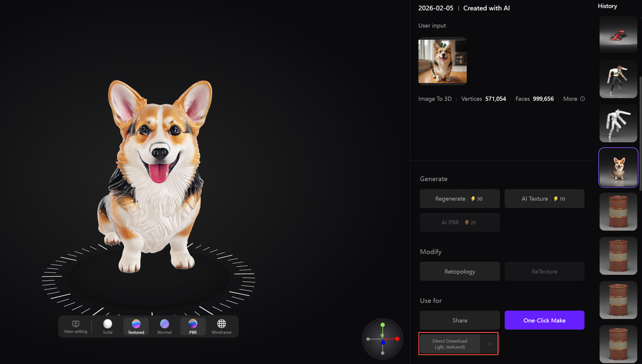The height and width of the screenshot is (364, 642).
Task: Click Direct Download (.glb, textured)
Action: click(x=449, y=344)
